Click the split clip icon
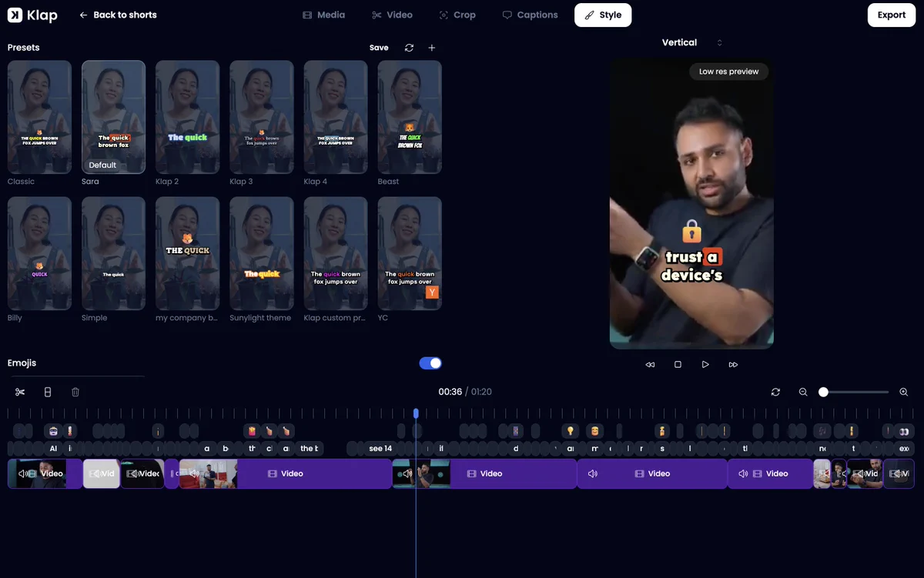Screen dimensions: 924x578 pyautogui.click(x=48, y=392)
